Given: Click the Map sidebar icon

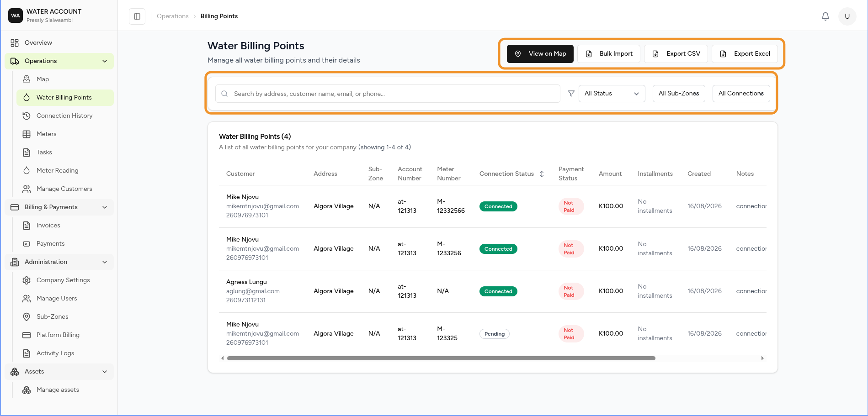Looking at the screenshot, I should pyautogui.click(x=27, y=79).
